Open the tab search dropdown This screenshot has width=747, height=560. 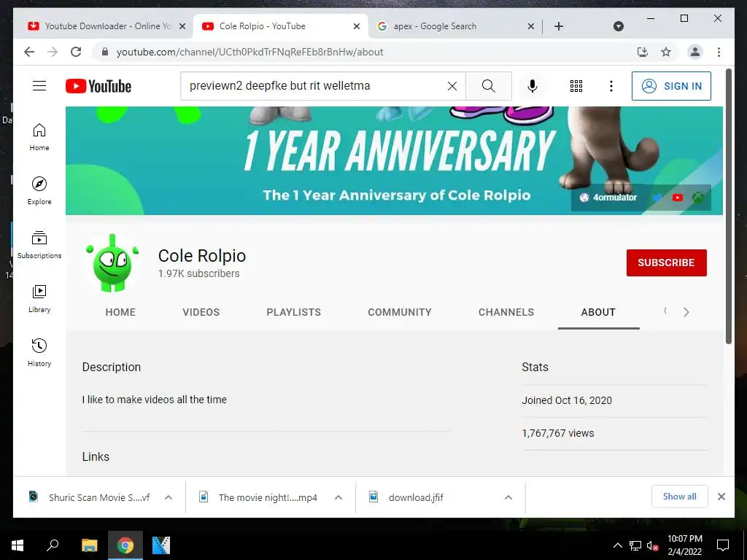(x=619, y=26)
